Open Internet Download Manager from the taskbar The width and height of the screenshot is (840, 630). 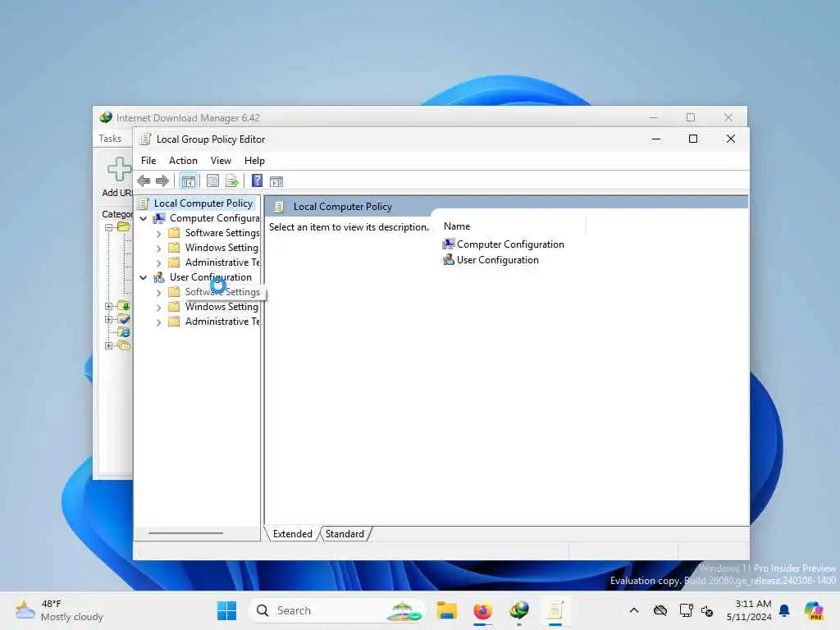[519, 610]
